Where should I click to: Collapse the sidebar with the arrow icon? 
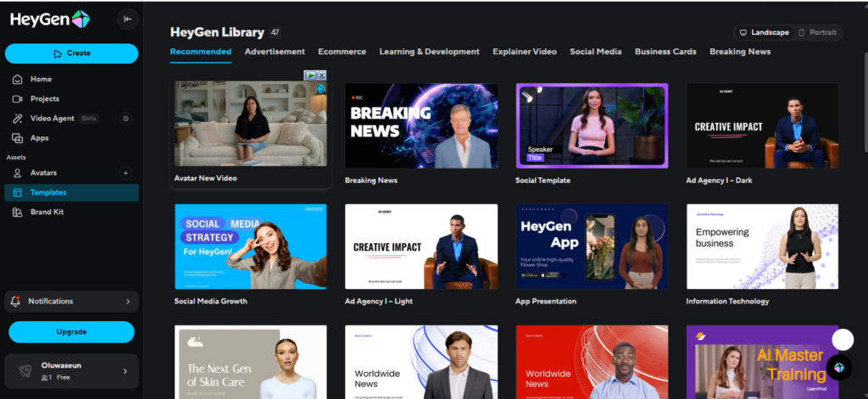pos(127,19)
